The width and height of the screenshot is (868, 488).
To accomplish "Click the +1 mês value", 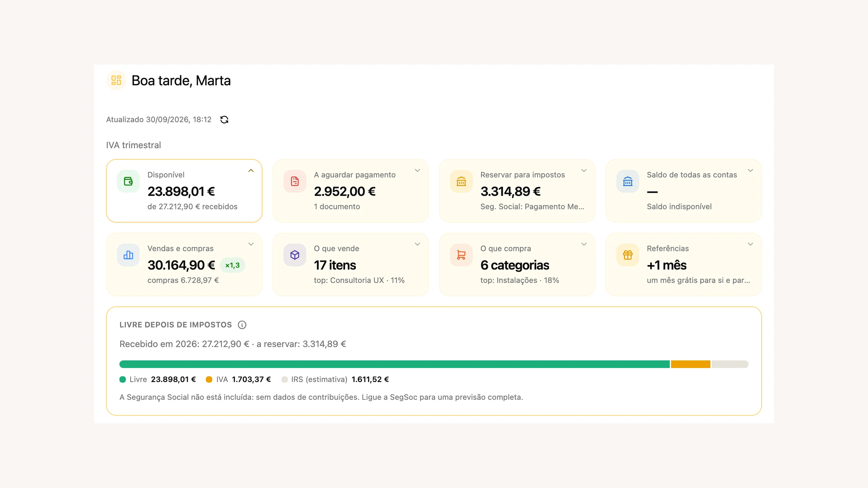I will [667, 265].
